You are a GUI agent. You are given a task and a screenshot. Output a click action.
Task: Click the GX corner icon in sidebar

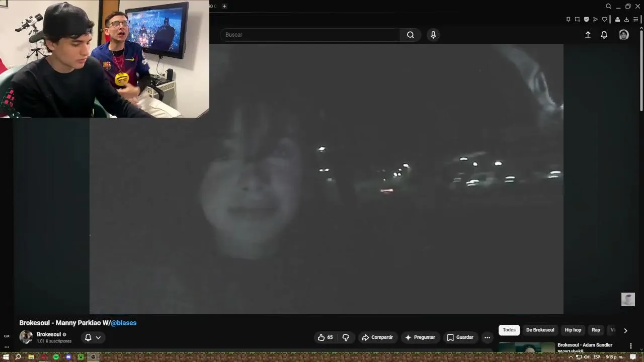click(7, 336)
